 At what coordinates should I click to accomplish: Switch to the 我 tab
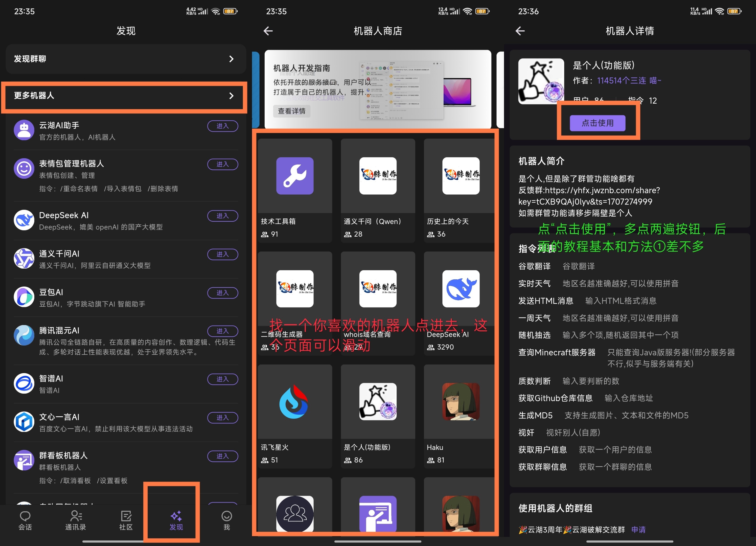[x=227, y=520]
